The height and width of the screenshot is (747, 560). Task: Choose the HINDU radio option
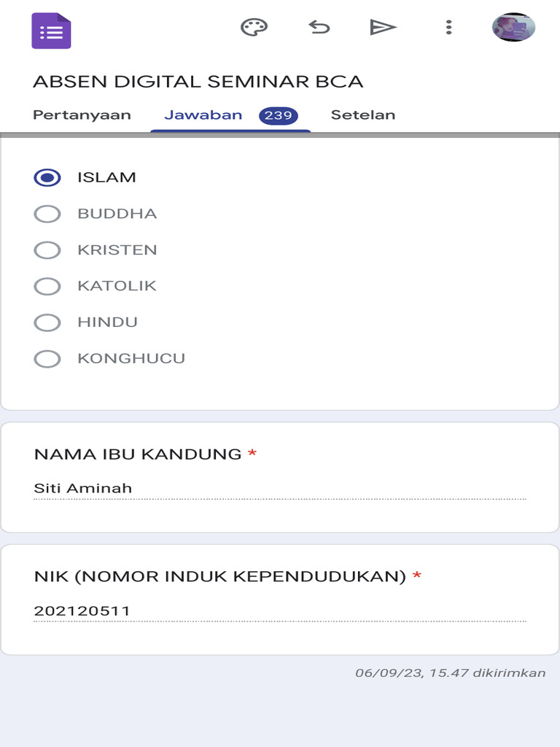pyautogui.click(x=47, y=322)
